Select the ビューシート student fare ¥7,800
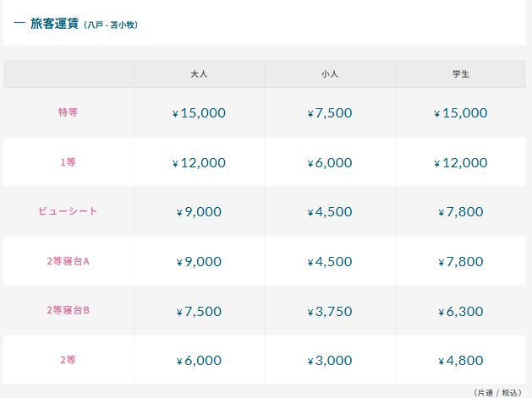The image size is (532, 398). coord(461,212)
